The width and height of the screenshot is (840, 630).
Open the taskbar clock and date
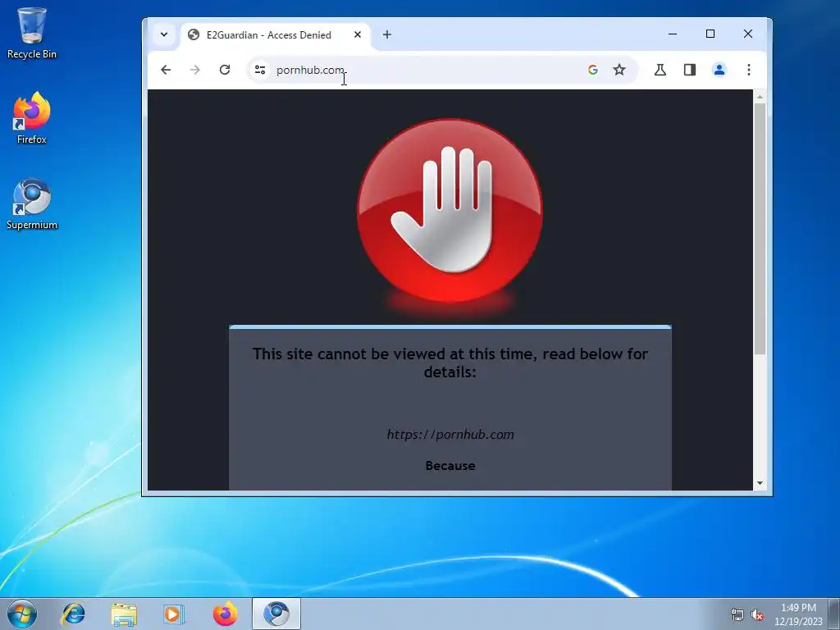[x=798, y=614]
